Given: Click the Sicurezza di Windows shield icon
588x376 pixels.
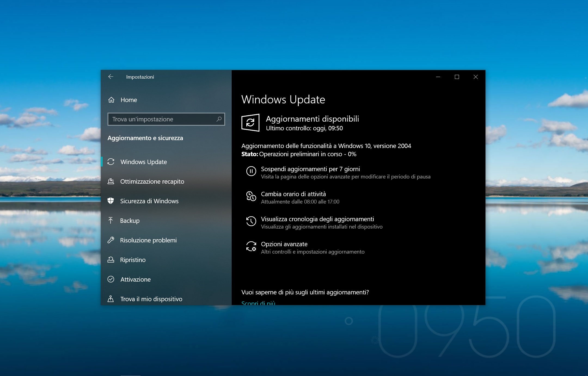Looking at the screenshot, I should point(111,201).
